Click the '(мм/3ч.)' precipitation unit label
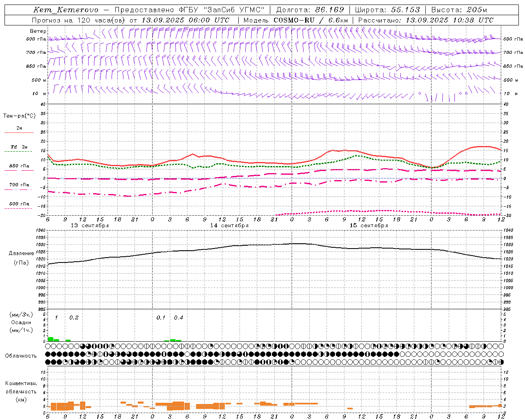The image size is (525, 420). point(21,315)
